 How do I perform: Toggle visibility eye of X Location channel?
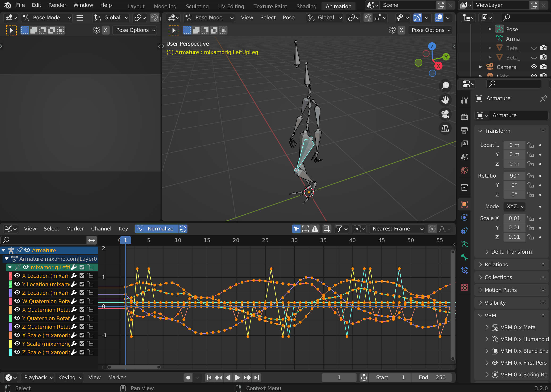tap(17, 275)
